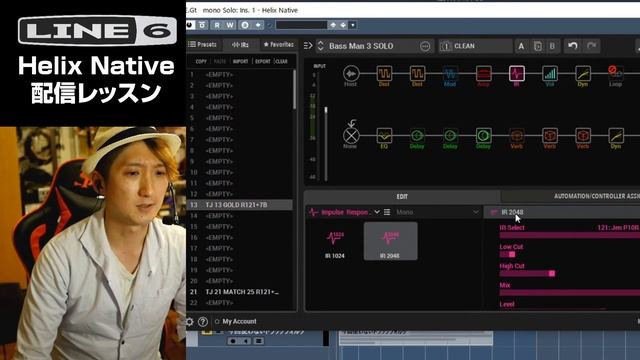
Task: Click the Redo arrow icon
Action: 591,46
